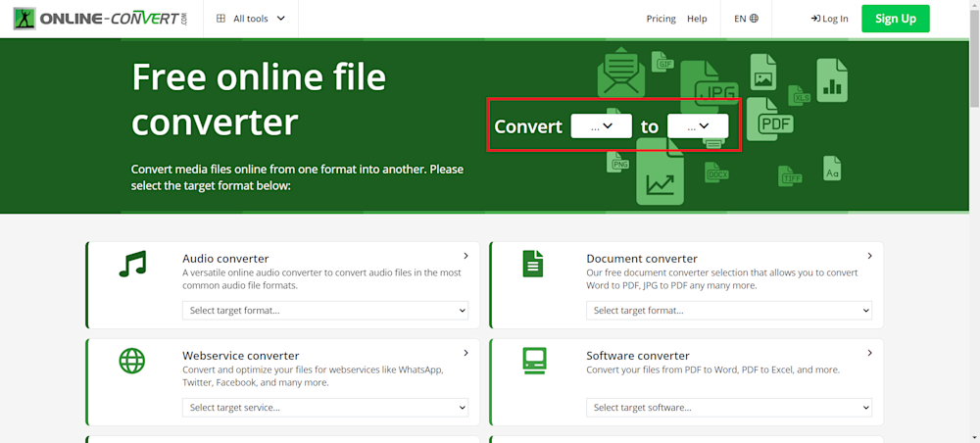
Task: Click the globe icon next to EN
Action: coord(754,19)
